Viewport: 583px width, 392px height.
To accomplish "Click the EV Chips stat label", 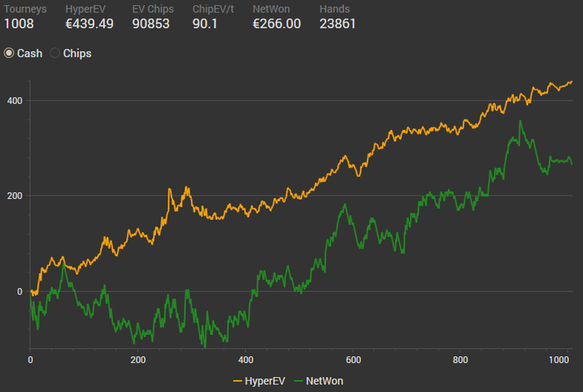I will [153, 9].
